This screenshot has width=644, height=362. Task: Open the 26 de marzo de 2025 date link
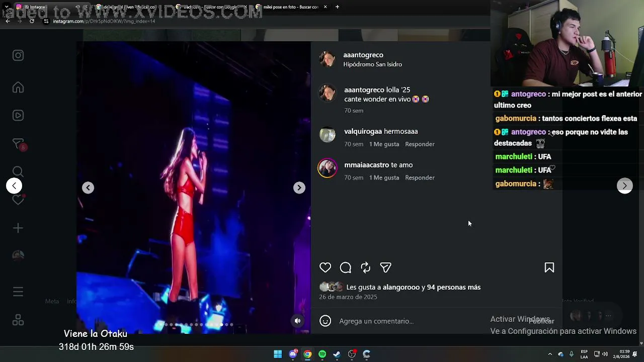click(x=348, y=297)
